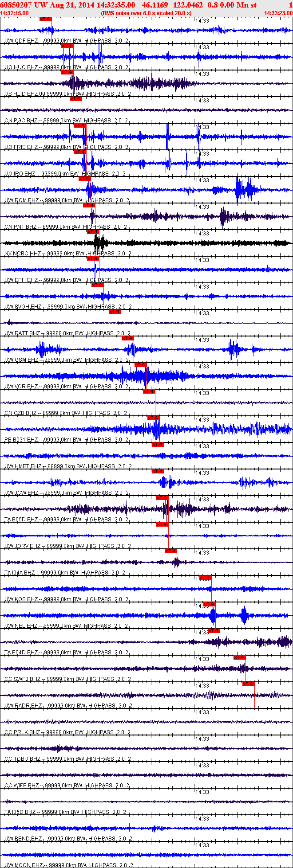Click the red pick marker on the UO.HUO trace
Viewport: 293px width, 868px height.
pos(67,46)
